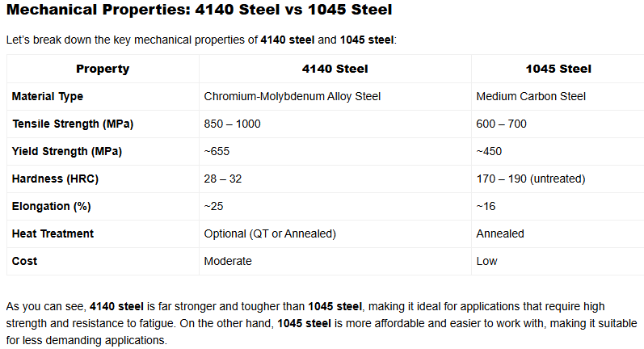Click the 'Optional (QT or Annealed)' cell
This screenshot has width=644, height=349.
[x=270, y=233]
